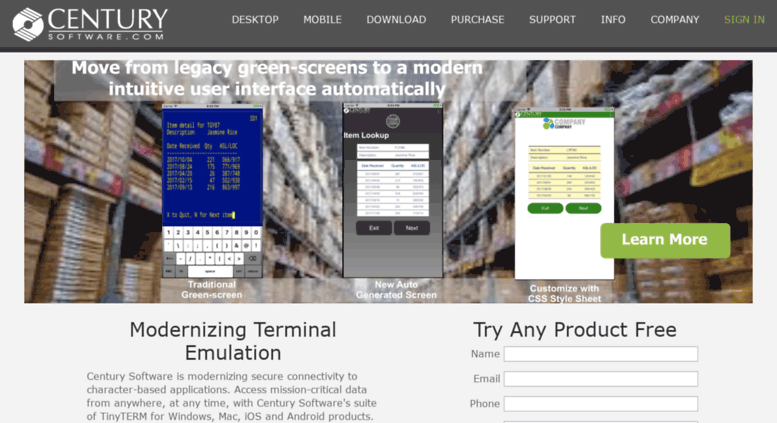777x423 pixels.
Task: Open the PURCHASE menu
Action: 478,20
